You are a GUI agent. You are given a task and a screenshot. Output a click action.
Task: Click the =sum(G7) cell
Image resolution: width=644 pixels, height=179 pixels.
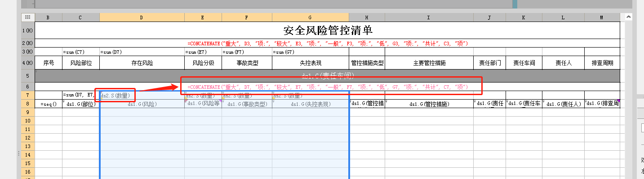pyautogui.click(x=311, y=52)
